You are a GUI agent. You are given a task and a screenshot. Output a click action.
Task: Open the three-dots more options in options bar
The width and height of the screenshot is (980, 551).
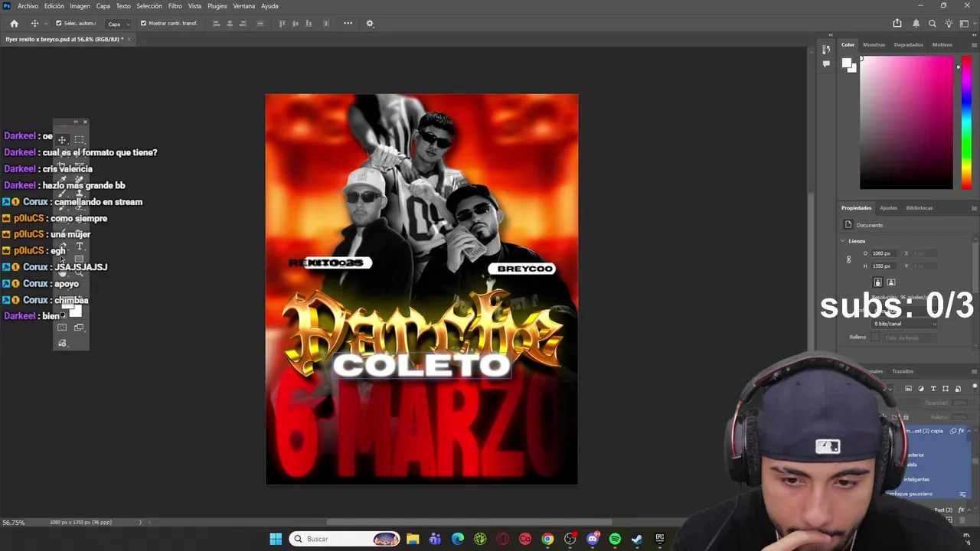(348, 23)
